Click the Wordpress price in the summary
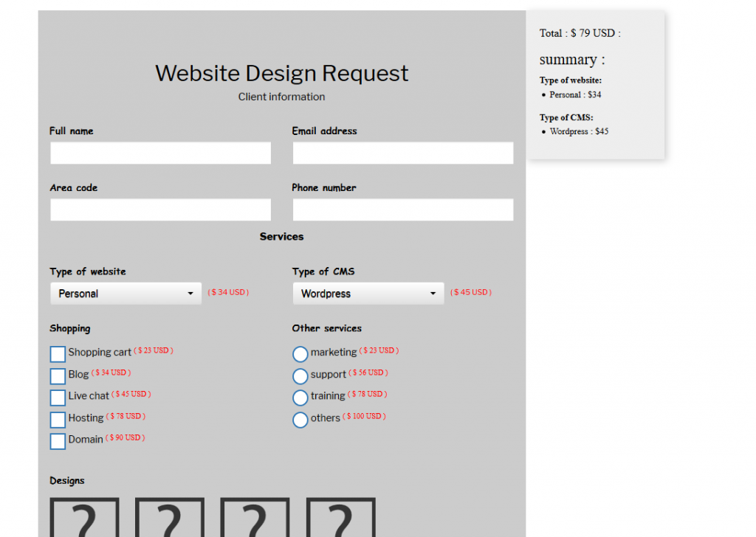This screenshot has width=756, height=537. click(x=579, y=131)
